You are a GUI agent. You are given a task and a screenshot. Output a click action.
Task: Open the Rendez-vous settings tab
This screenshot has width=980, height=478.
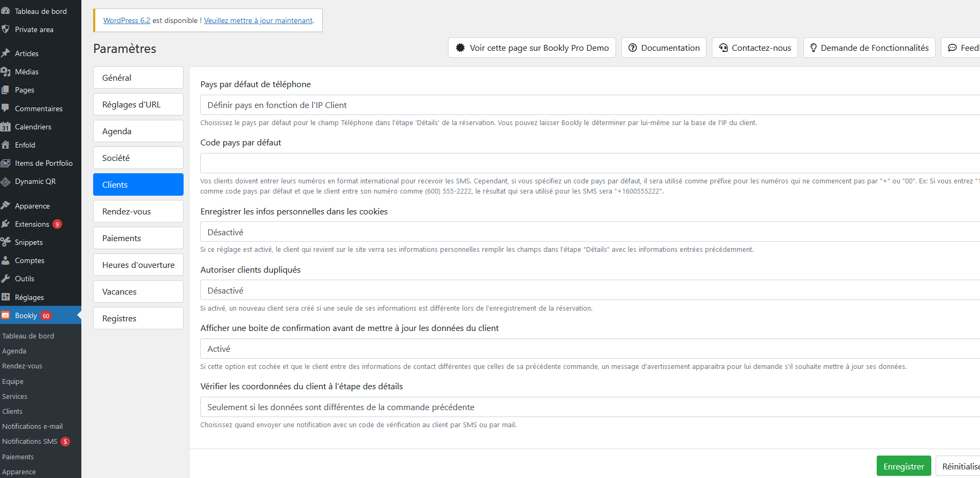138,211
